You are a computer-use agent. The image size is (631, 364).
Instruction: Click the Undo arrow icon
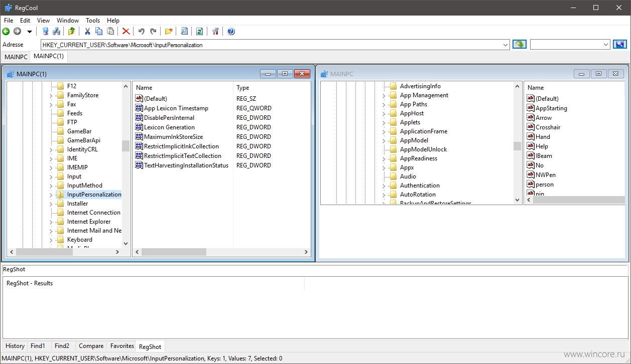click(142, 32)
